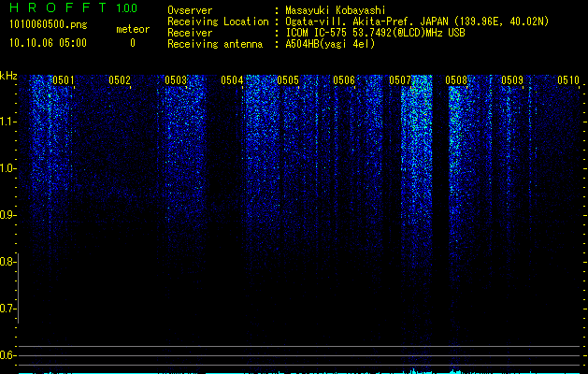
Task: Click the 0.8 kHz axis label
Action: [7, 262]
